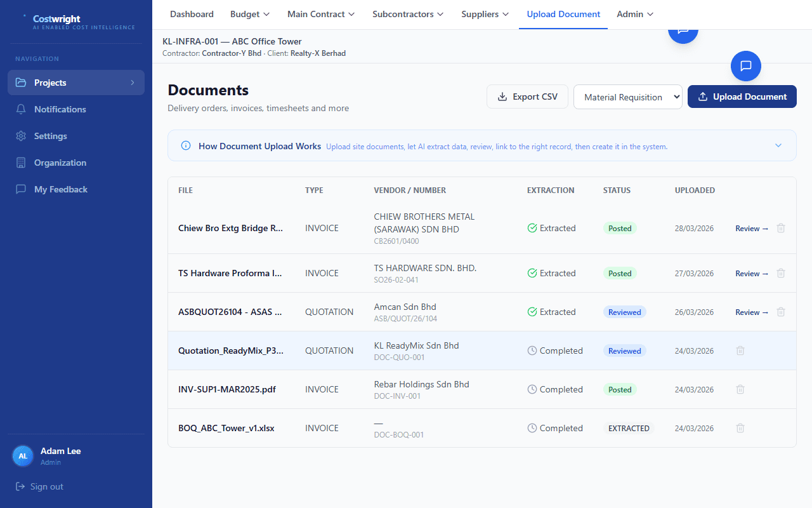Viewport: 812px width, 508px height.
Task: Click the Posted status badge for Chiew Brothers
Action: coord(620,228)
